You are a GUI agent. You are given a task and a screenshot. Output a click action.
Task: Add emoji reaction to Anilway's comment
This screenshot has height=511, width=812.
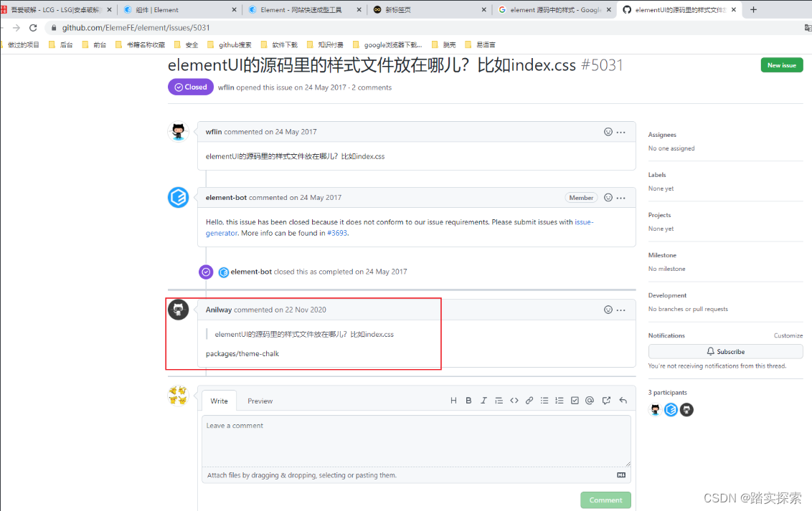pos(608,310)
